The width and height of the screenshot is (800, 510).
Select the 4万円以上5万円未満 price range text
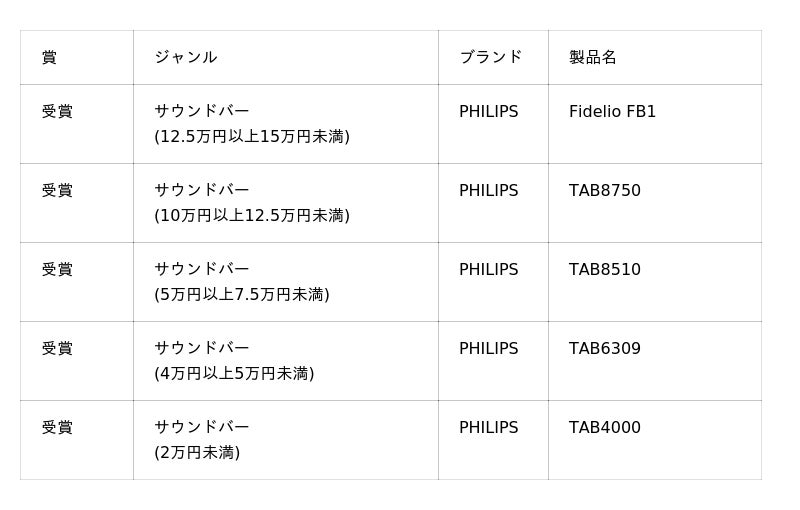click(x=234, y=373)
